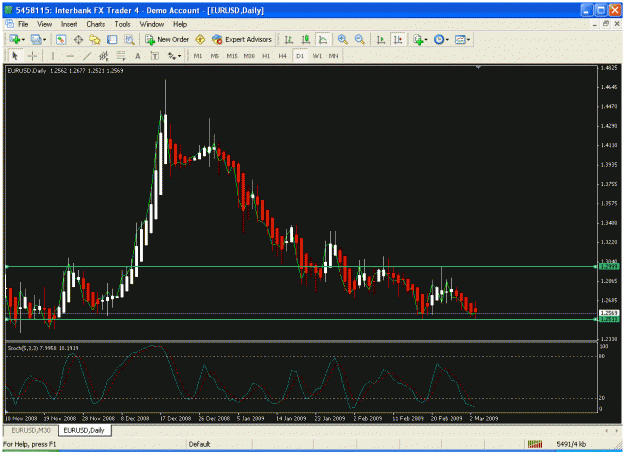Launch MetaEditor with the yellow diamond icon
The width and height of the screenshot is (625, 452).
pos(200,39)
